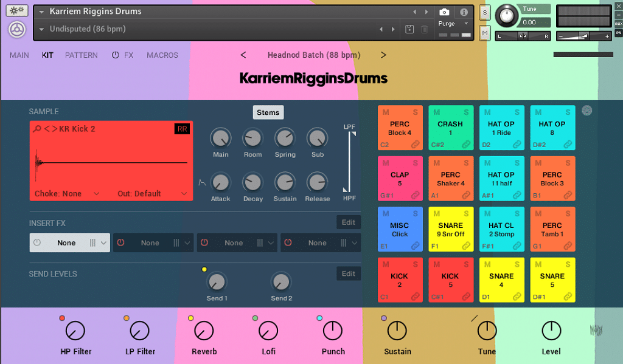Trigger the SNARE 9 Snr Off pad
The image size is (623, 364).
pos(451,230)
